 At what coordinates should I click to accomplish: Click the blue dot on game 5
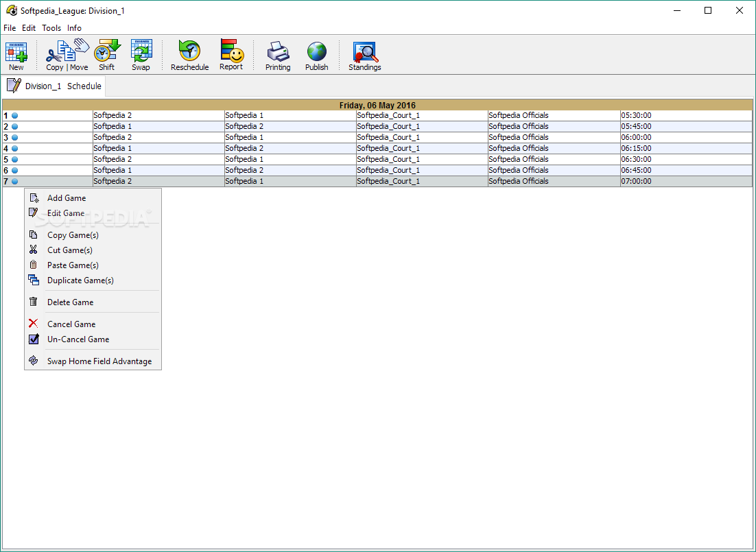click(x=14, y=160)
